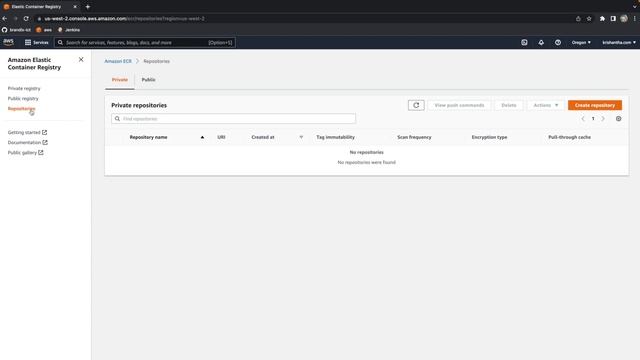640x360 pixels.
Task: Focus the AWS services search bar
Action: [145, 42]
